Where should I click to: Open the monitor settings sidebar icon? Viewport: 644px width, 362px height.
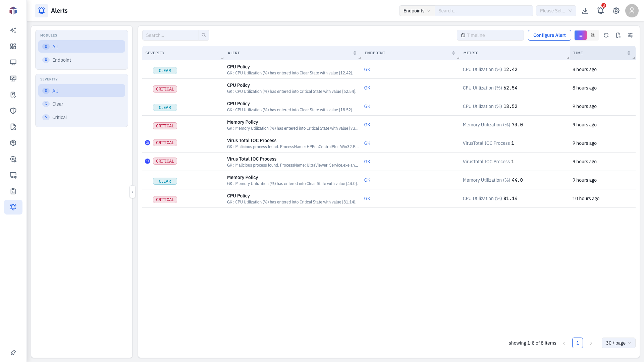pos(13,175)
